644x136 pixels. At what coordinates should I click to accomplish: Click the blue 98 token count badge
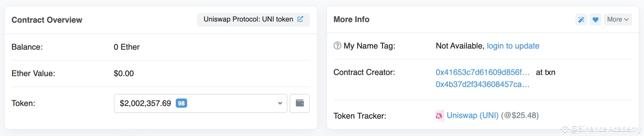pos(181,103)
